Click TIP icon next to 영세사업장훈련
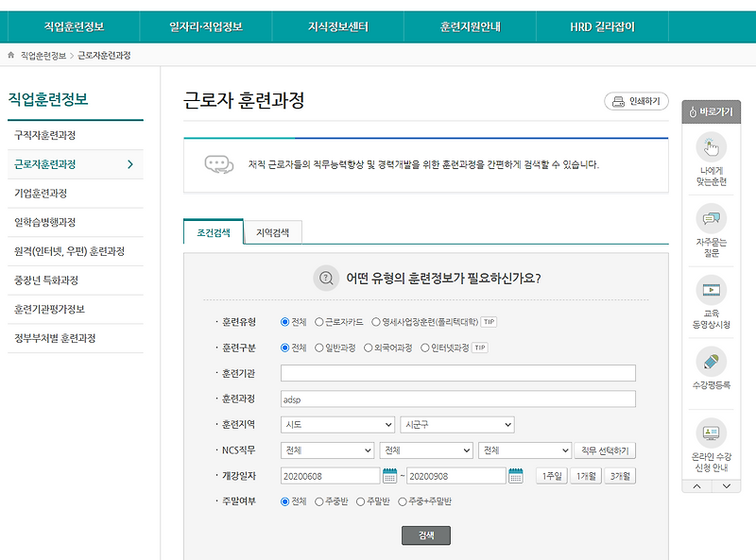The height and width of the screenshot is (560, 756). 489,322
